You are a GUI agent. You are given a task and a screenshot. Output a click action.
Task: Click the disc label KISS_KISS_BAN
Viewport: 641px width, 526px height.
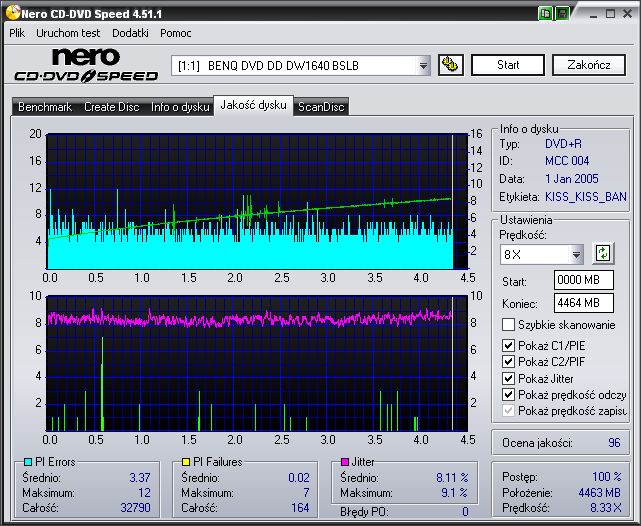coord(585,197)
